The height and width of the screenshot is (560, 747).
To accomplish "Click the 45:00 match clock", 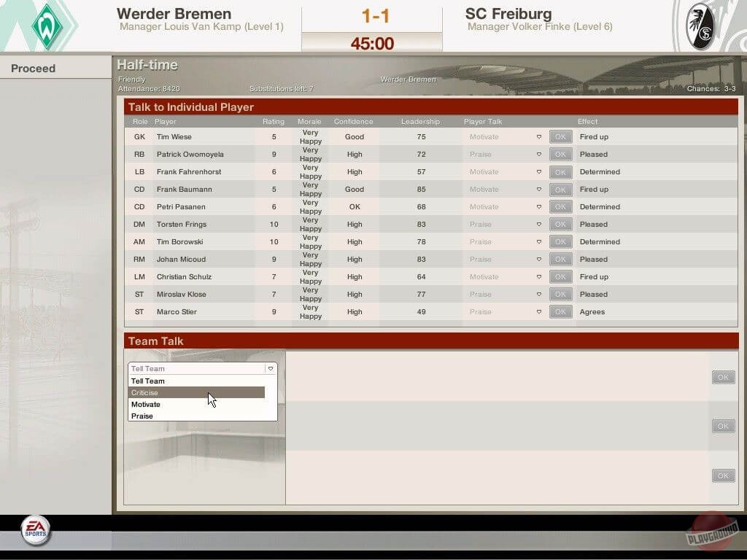I will pyautogui.click(x=372, y=44).
